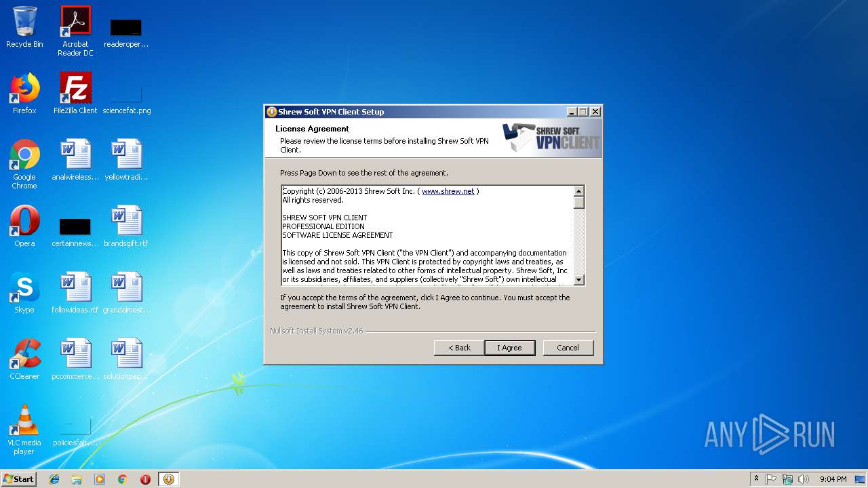Launch Opera desktop shortcut
Image resolution: width=868 pixels, height=488 pixels.
point(24,226)
